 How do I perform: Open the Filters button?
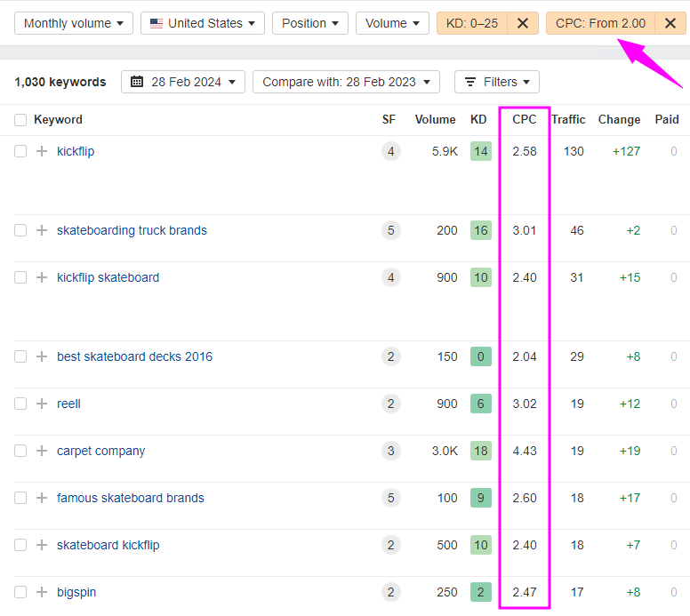497,82
